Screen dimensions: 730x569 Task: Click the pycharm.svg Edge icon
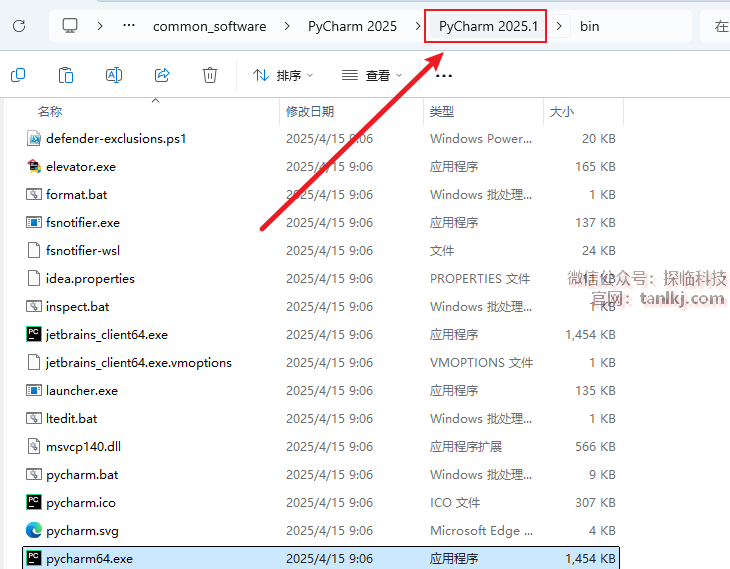[34, 530]
